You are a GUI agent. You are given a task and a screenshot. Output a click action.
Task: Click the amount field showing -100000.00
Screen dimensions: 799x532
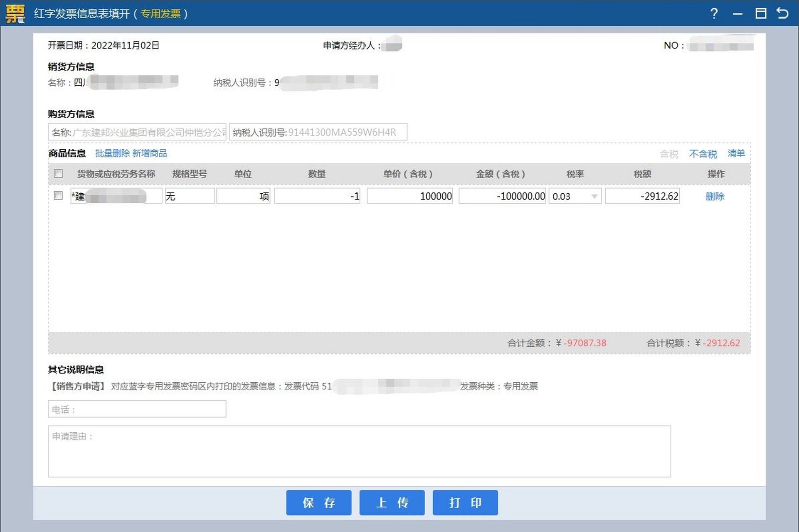502,196
